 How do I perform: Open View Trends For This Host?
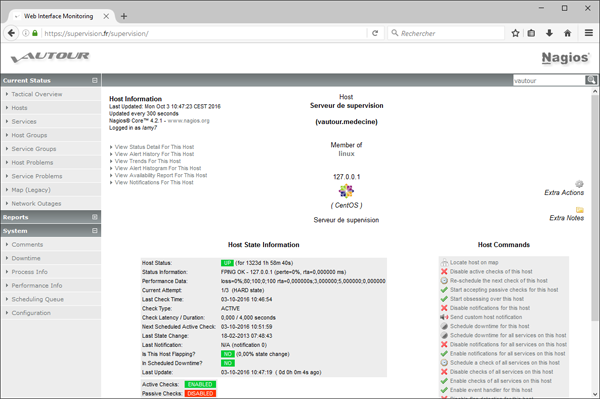click(x=148, y=161)
